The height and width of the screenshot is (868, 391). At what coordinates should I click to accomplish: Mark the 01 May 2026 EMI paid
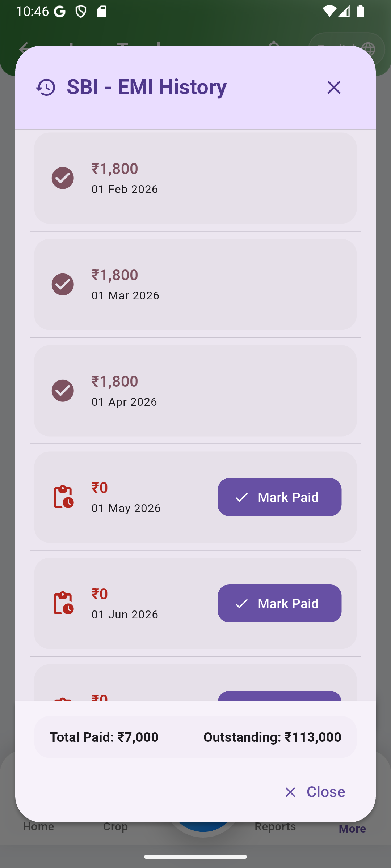279,497
